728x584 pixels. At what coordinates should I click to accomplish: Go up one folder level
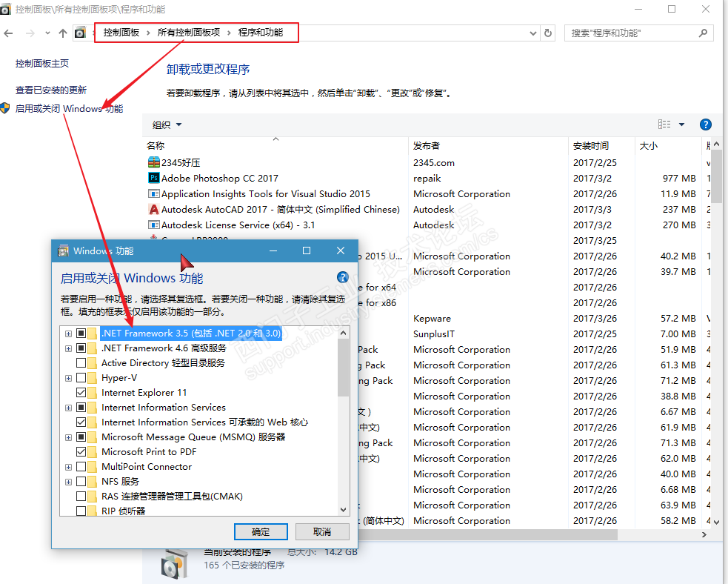point(63,33)
